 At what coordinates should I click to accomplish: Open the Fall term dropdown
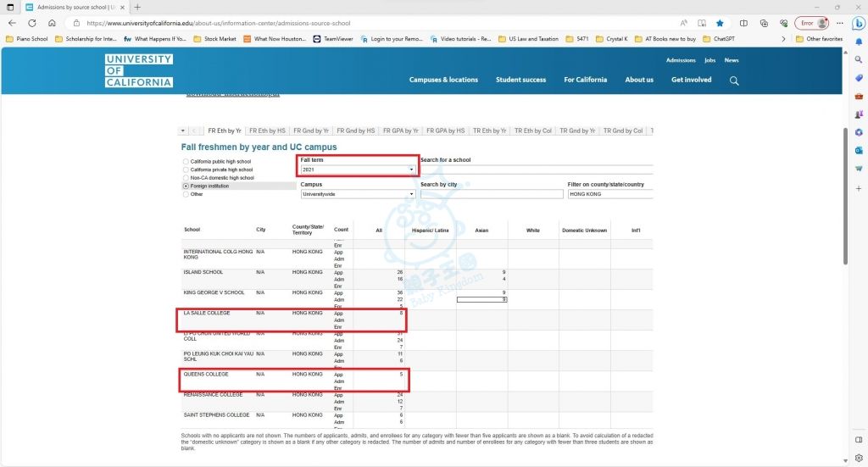click(x=358, y=170)
